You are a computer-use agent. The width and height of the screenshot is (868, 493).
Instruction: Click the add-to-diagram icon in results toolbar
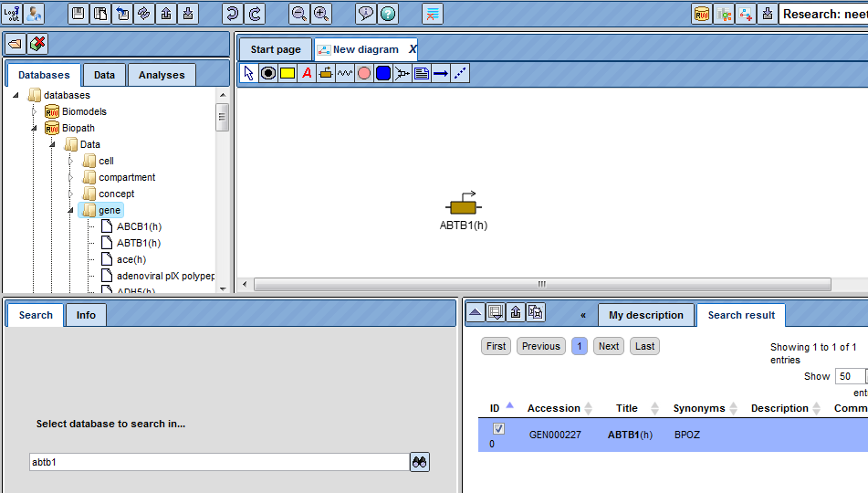pyautogui.click(x=535, y=312)
